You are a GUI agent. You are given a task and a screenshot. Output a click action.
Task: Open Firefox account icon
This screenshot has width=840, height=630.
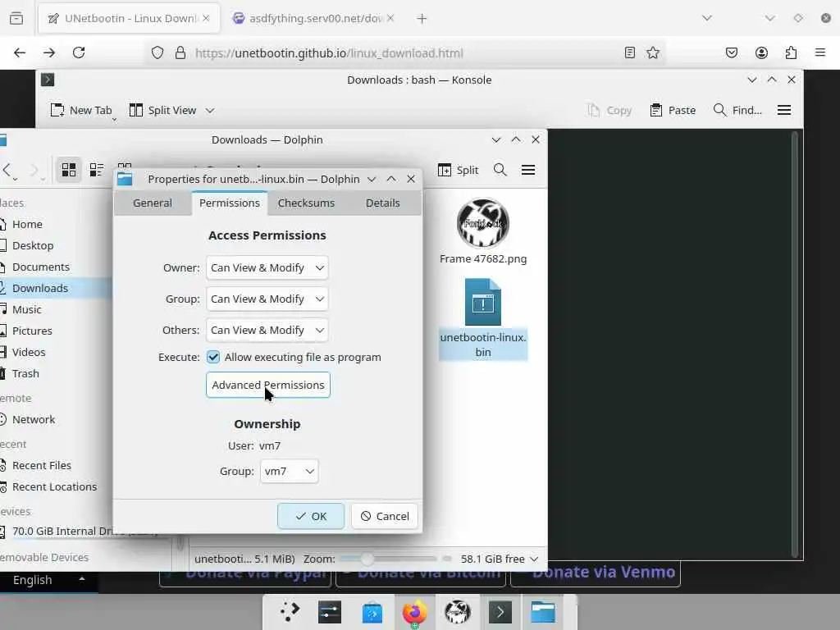(x=761, y=52)
